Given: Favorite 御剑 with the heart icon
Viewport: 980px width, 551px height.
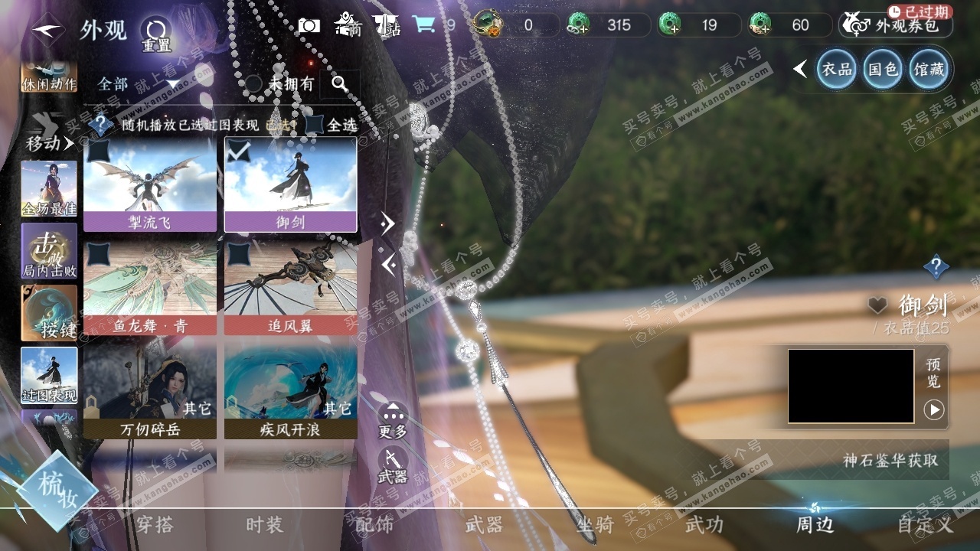Looking at the screenshot, I should [877, 306].
